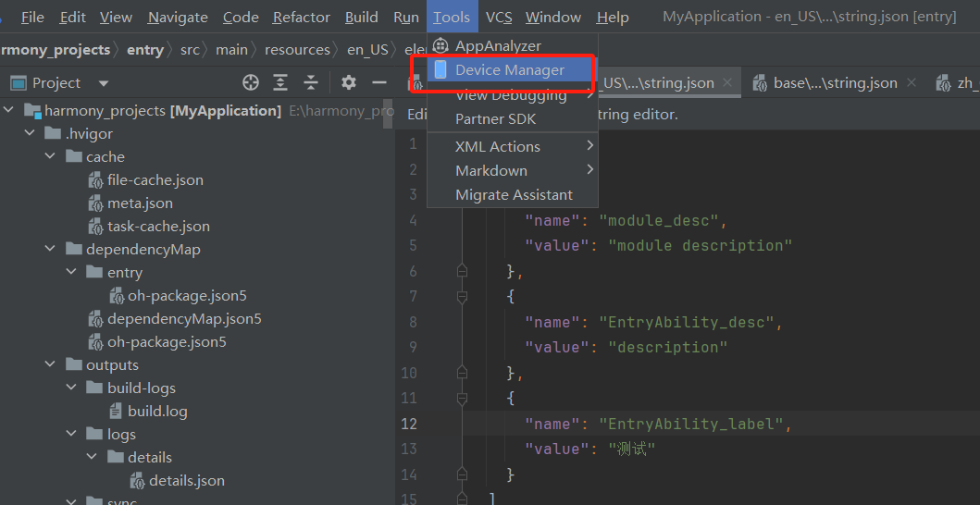The width and height of the screenshot is (980, 505).
Task: Select meta.json in project tree
Action: click(x=140, y=203)
